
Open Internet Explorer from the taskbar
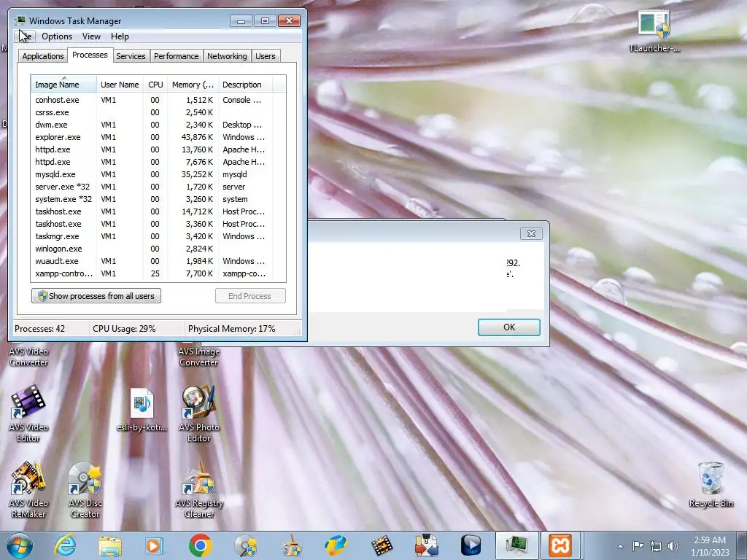(x=65, y=545)
